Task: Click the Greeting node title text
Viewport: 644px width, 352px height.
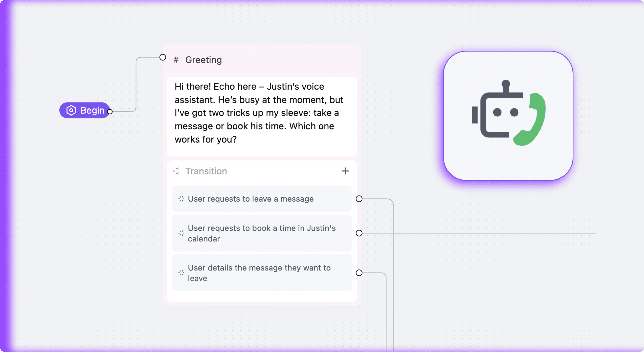Action: point(204,60)
